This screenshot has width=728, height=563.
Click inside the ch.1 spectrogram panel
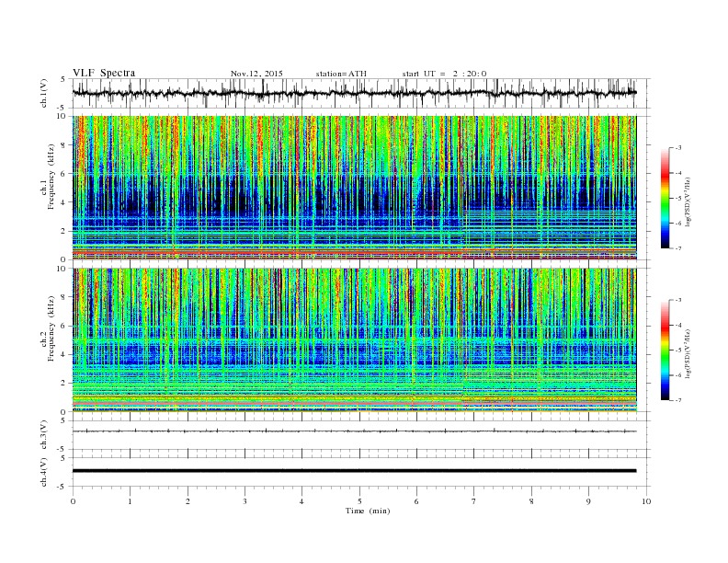click(x=354, y=188)
